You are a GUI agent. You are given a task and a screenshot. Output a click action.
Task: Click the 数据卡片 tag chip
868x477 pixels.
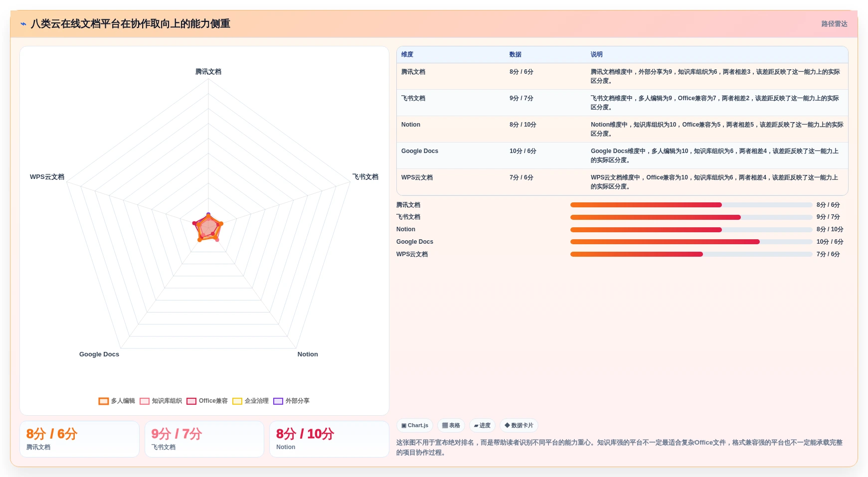click(x=519, y=426)
